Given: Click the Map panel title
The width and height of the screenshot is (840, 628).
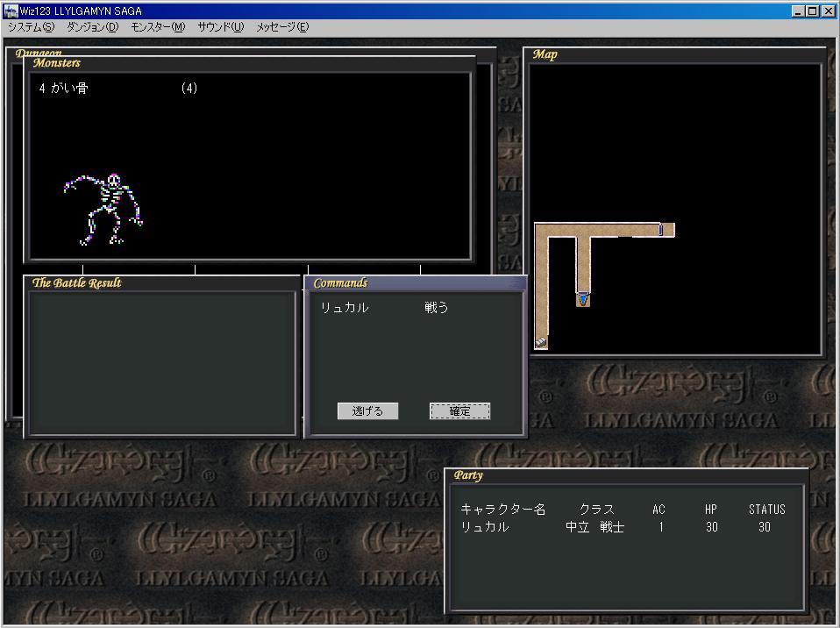Looking at the screenshot, I should pyautogui.click(x=545, y=54).
